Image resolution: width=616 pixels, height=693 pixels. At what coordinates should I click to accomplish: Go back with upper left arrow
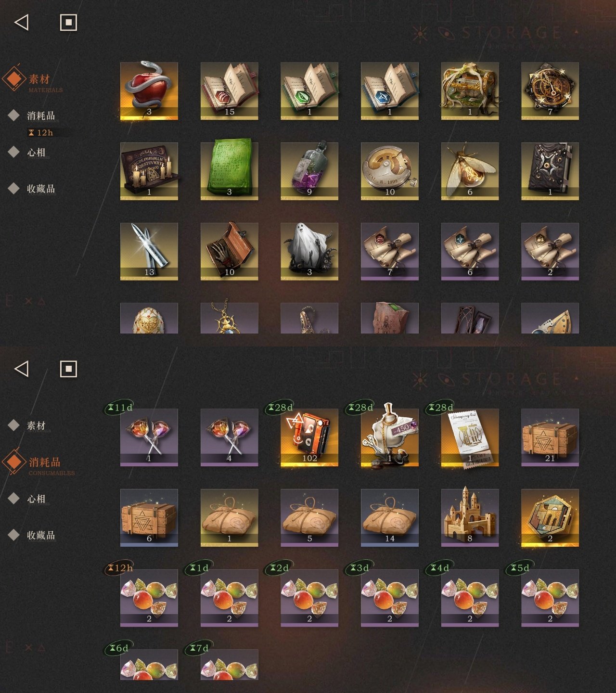point(21,22)
